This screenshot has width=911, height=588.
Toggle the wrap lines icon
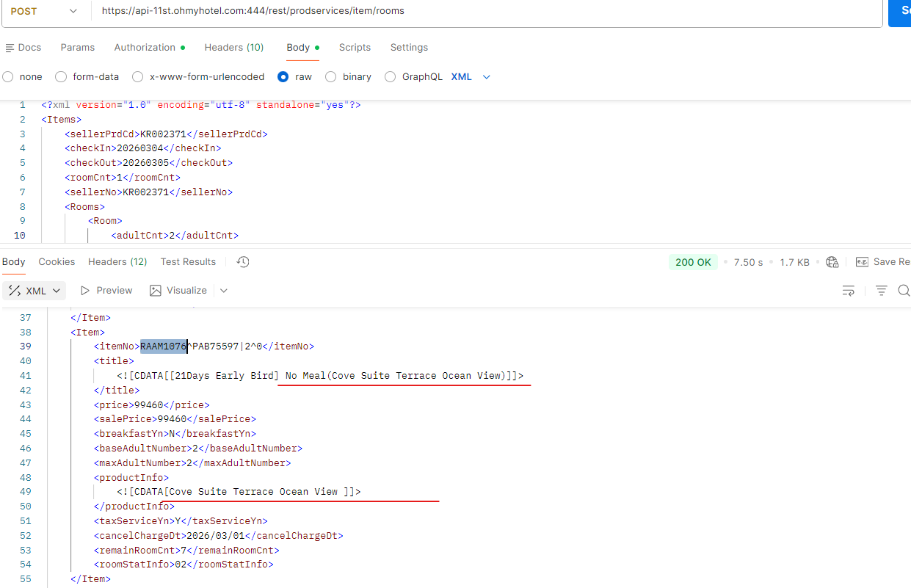(x=848, y=291)
